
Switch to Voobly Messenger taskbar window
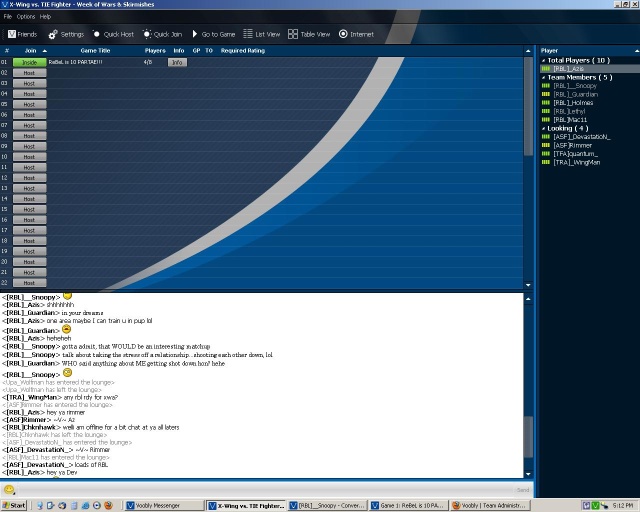[164, 505]
